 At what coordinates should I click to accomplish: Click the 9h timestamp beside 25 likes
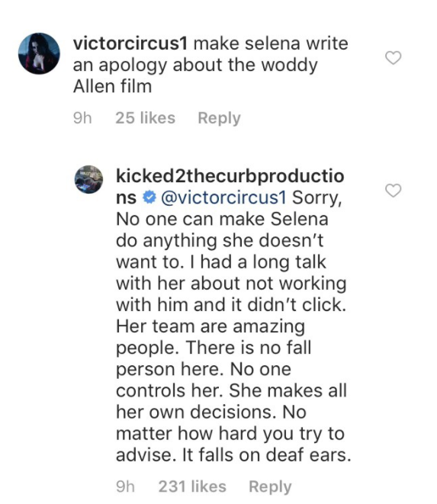[82, 118]
